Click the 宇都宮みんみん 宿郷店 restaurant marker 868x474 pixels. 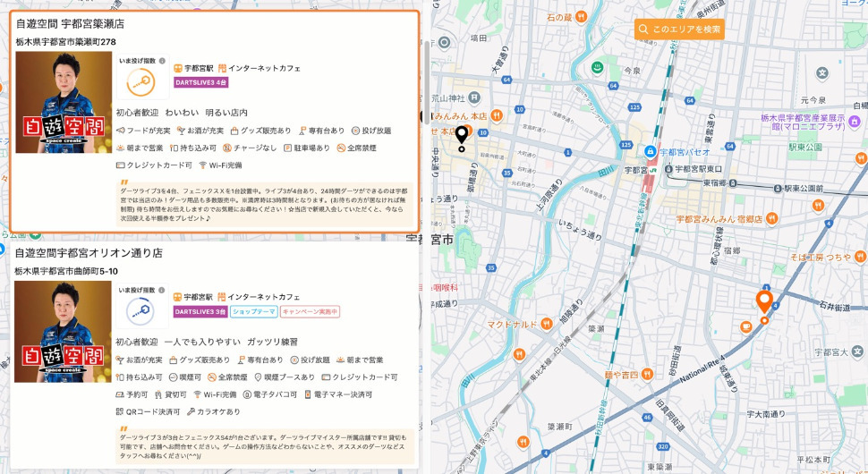771,218
